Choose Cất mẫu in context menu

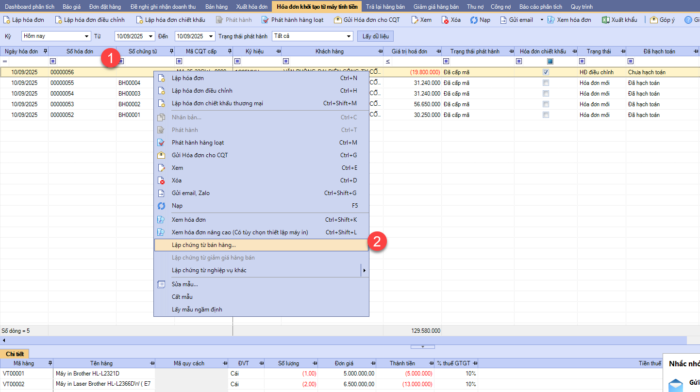tap(261, 297)
